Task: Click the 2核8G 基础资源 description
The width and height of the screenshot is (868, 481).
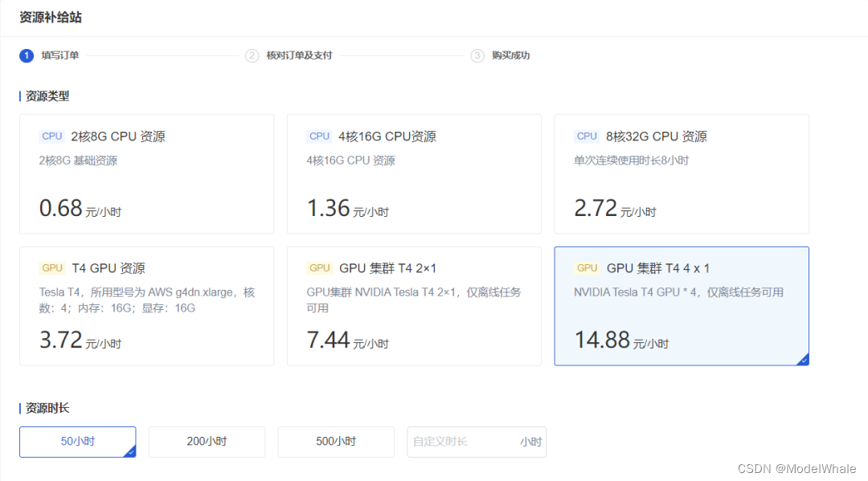Action: point(78,161)
